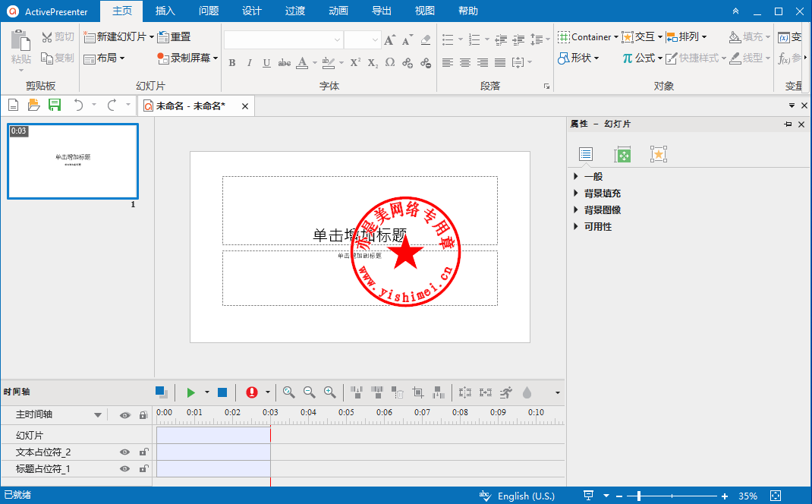
Task: Clear text formatting with eraser icon
Action: 426,40
